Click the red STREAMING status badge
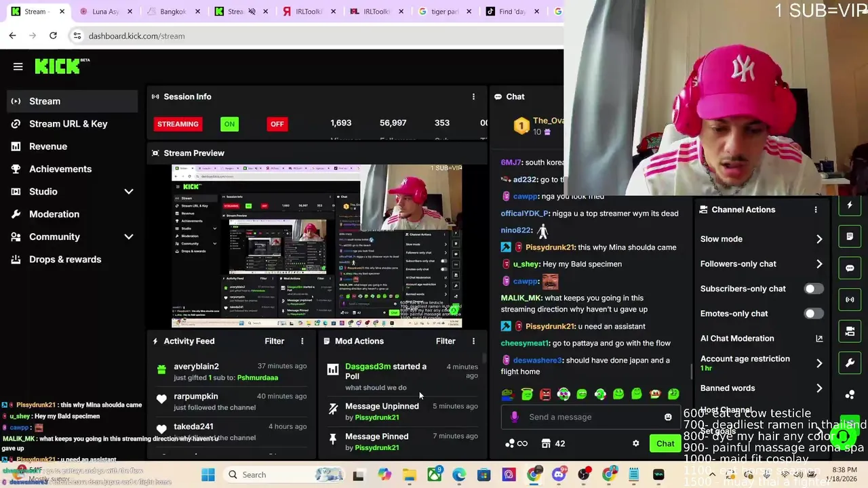This screenshot has height=488, width=868. click(178, 124)
